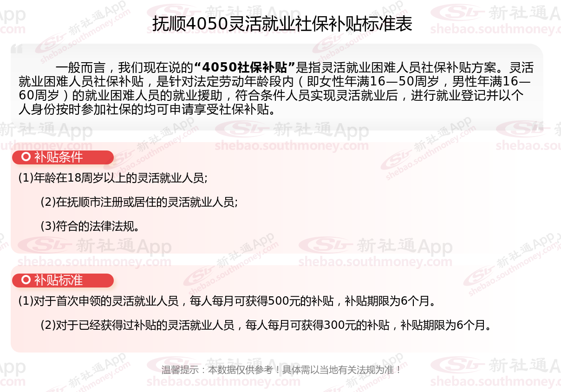
Task: Click condition (1) about age 18周岁以上
Action: [x=113, y=178]
